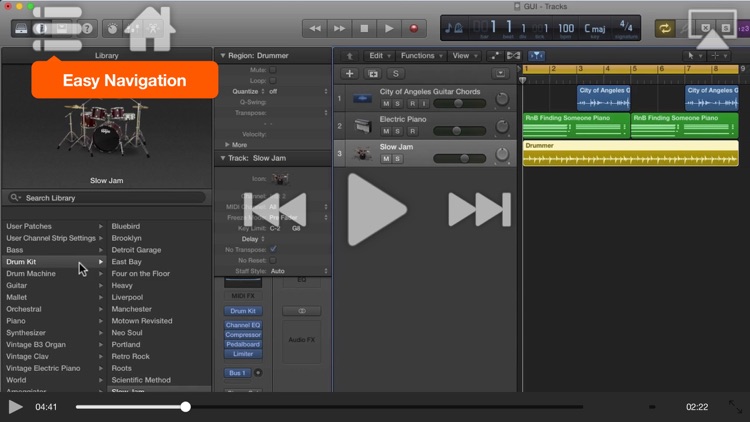Click the Stop transport button

pos(364,29)
